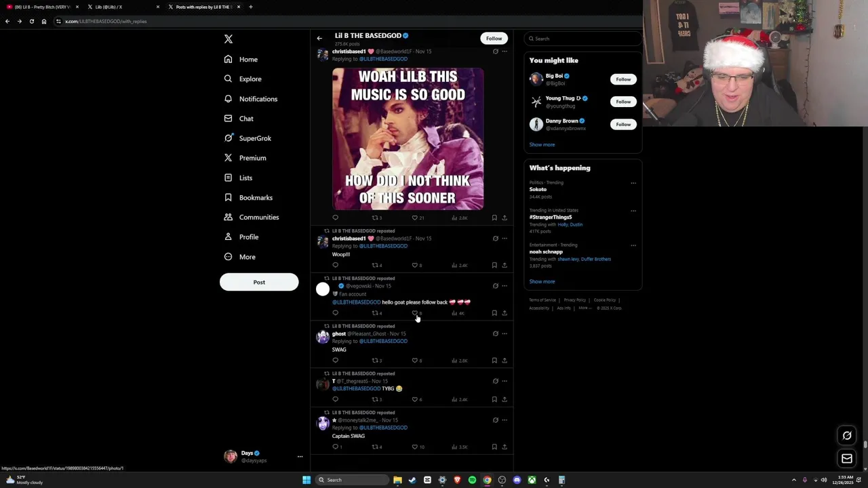Viewport: 868px width, 488px height.
Task: Open Grok explain on ghost's post
Action: pos(495,333)
